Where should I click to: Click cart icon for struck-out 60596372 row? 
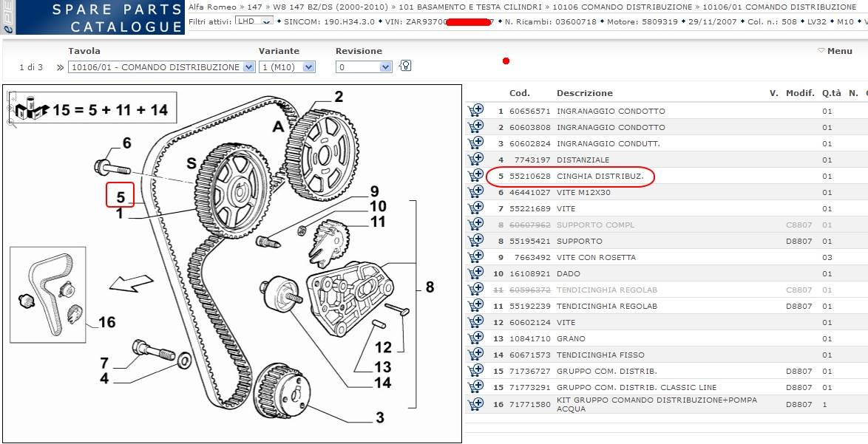475,290
